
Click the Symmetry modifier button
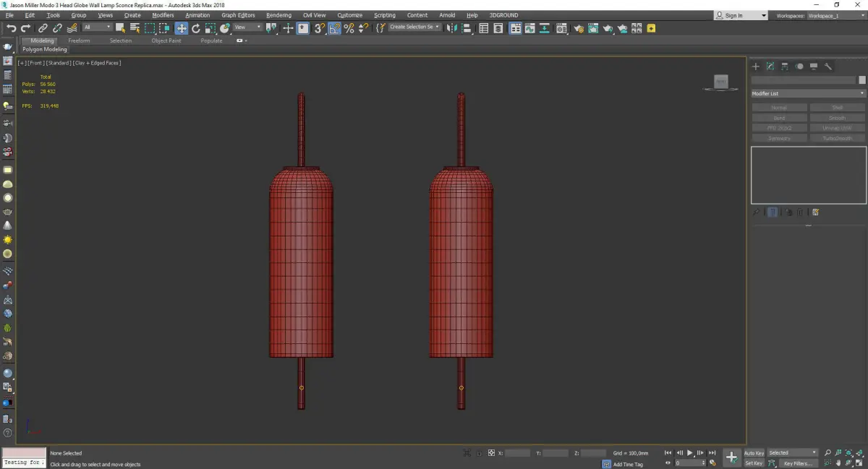pyautogui.click(x=779, y=138)
